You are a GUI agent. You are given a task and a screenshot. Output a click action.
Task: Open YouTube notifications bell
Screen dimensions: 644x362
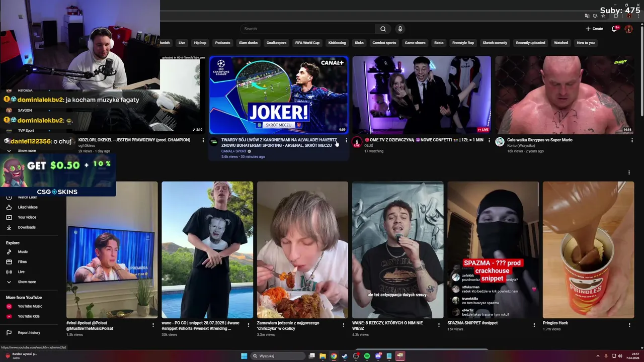614,29
